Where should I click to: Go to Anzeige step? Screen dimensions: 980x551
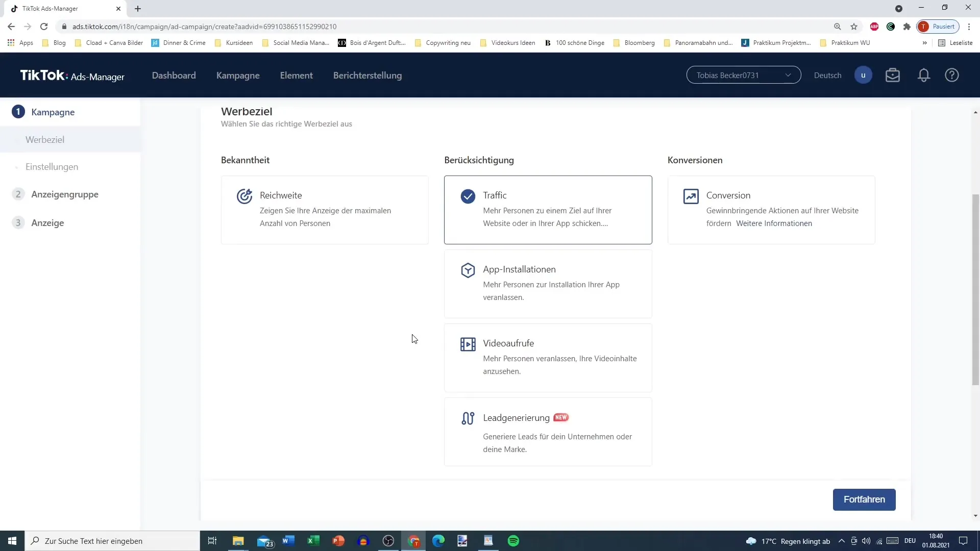47,223
